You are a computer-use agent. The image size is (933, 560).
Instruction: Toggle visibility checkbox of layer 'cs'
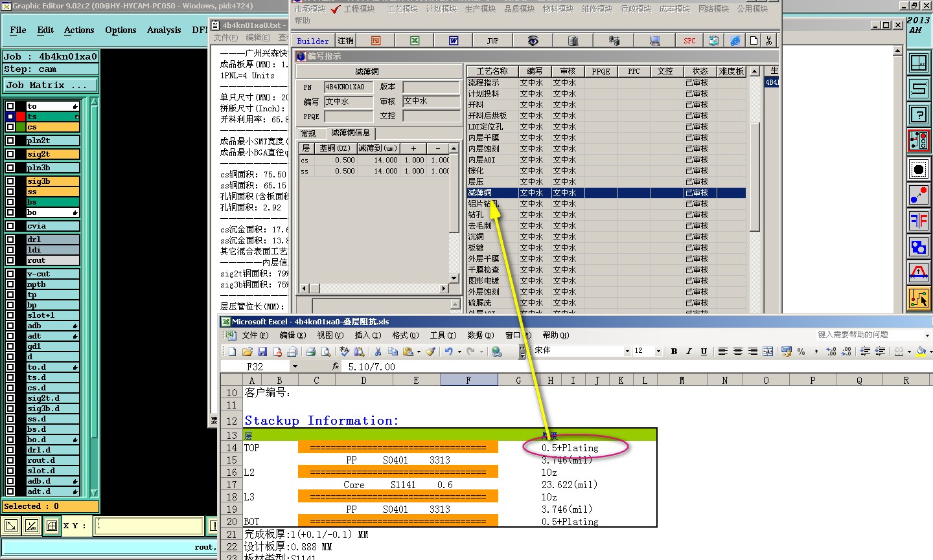coord(10,127)
